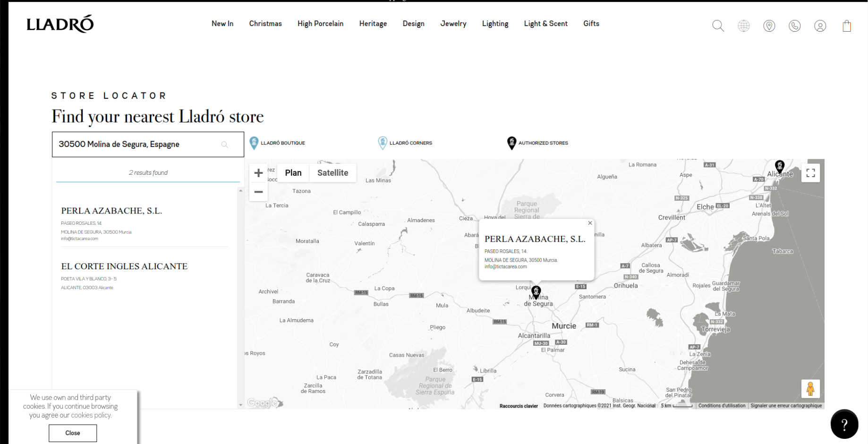Image resolution: width=868 pixels, height=444 pixels.
Task: Open the High Porcelain menu
Action: 321,24
